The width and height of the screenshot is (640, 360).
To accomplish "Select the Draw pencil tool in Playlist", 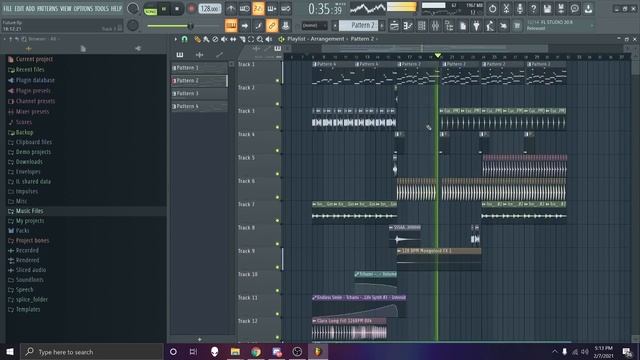I will click(198, 39).
